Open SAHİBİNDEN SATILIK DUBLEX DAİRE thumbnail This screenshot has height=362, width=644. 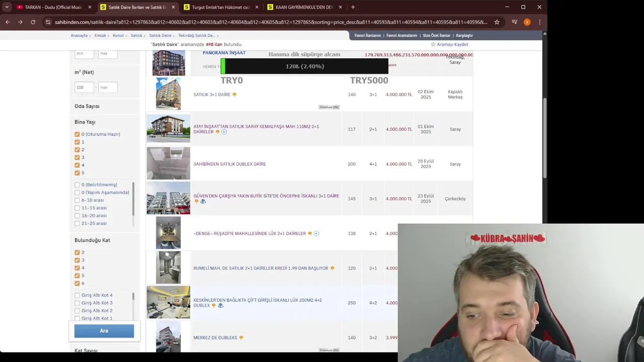coord(169,163)
